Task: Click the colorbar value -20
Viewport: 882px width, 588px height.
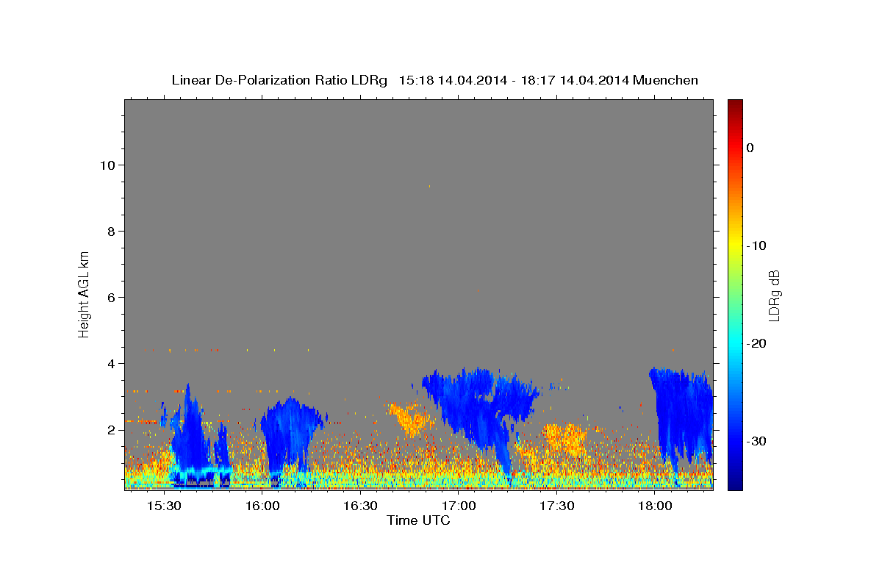Action: (x=756, y=343)
